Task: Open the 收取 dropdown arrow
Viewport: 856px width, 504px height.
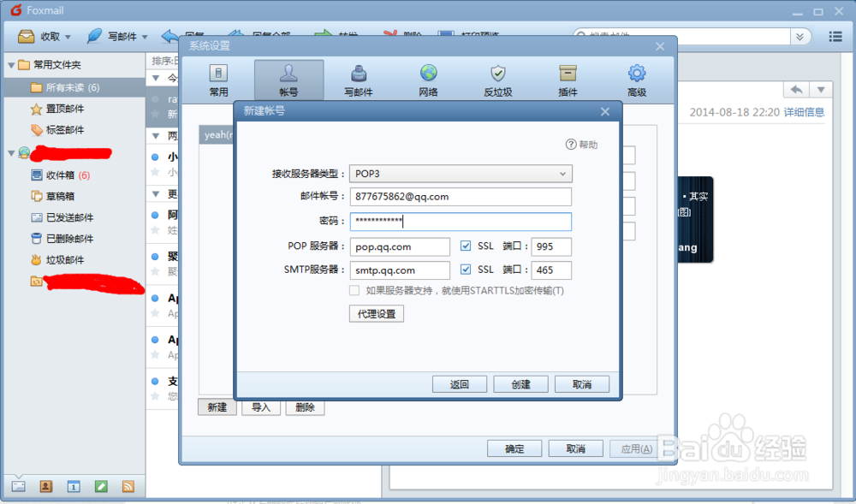Action: (x=68, y=37)
